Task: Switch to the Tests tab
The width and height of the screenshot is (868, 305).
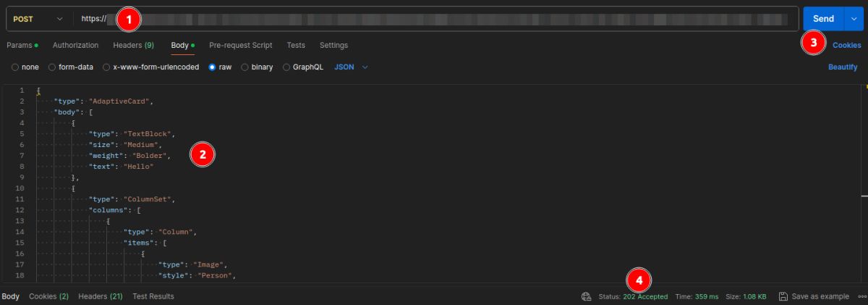Action: (x=296, y=45)
